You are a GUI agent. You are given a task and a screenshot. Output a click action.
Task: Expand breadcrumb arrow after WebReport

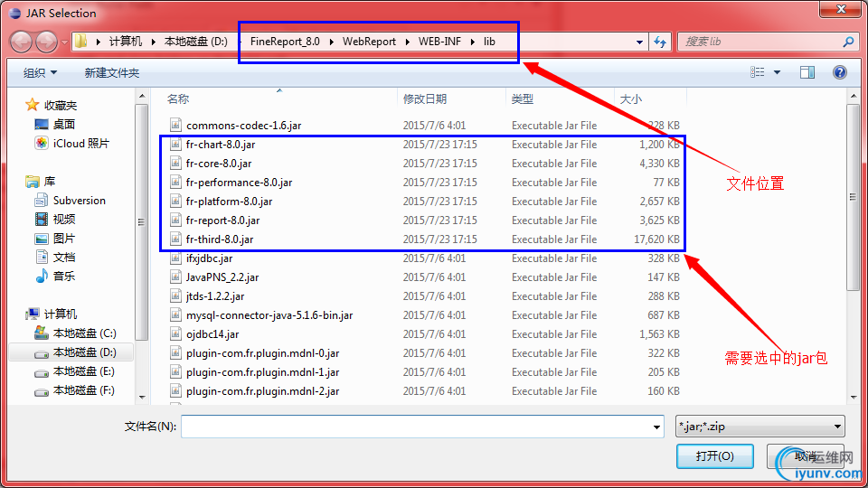point(408,42)
